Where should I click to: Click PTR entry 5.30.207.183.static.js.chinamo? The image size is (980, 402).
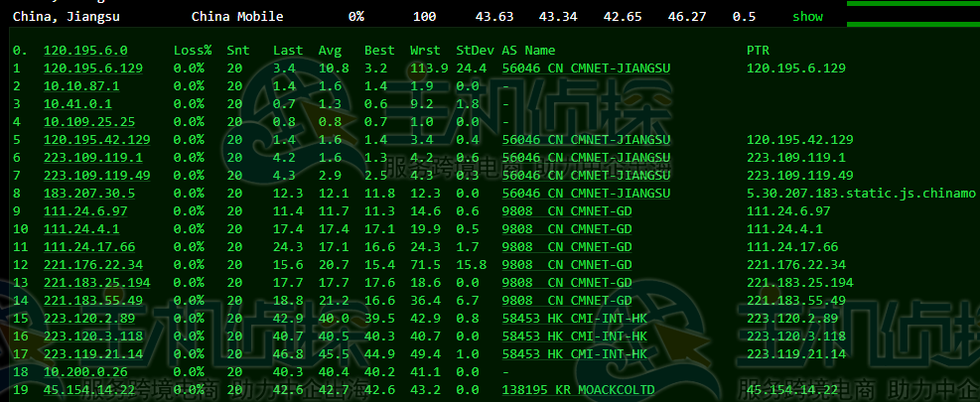(861, 194)
